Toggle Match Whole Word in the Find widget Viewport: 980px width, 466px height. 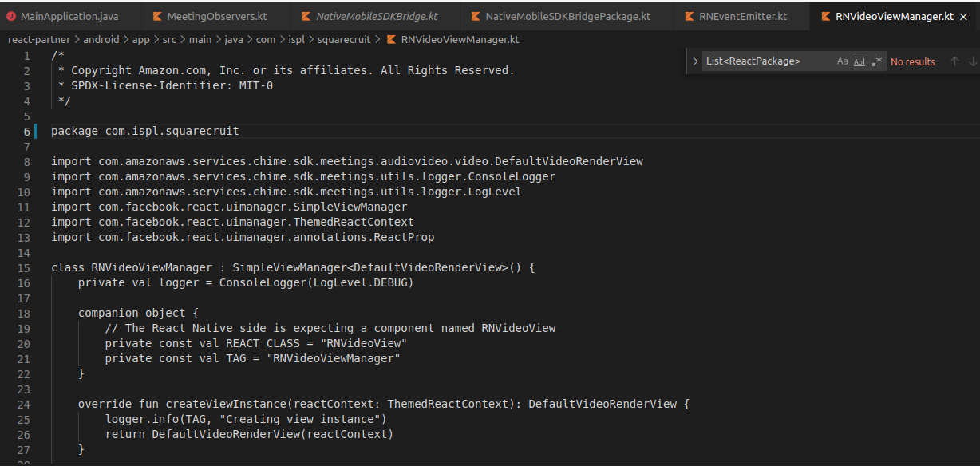tap(859, 61)
